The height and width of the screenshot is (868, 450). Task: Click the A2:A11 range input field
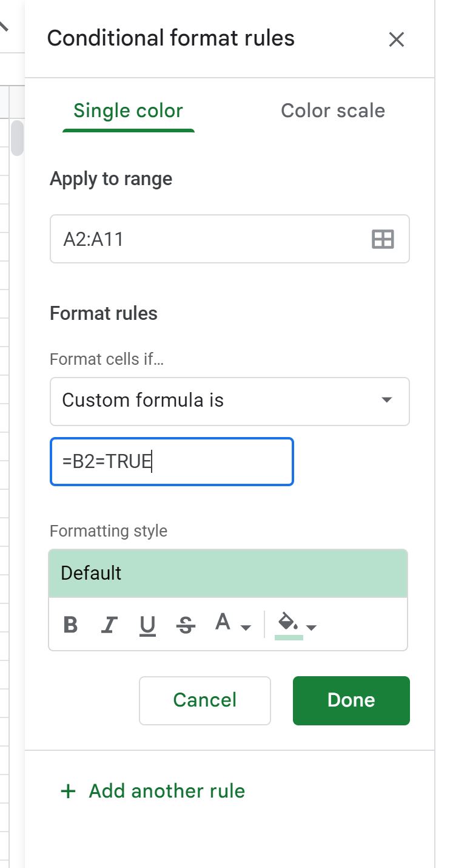click(x=230, y=239)
